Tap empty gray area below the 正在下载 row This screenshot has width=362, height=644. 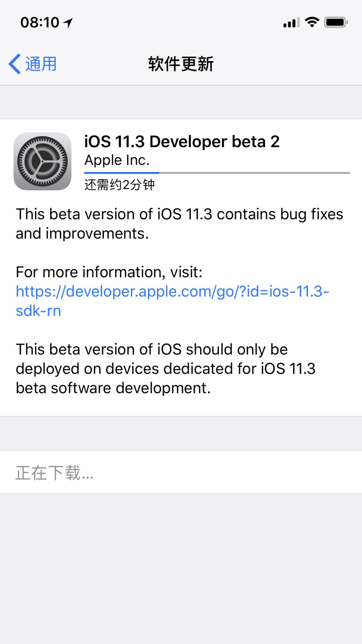click(x=181, y=566)
